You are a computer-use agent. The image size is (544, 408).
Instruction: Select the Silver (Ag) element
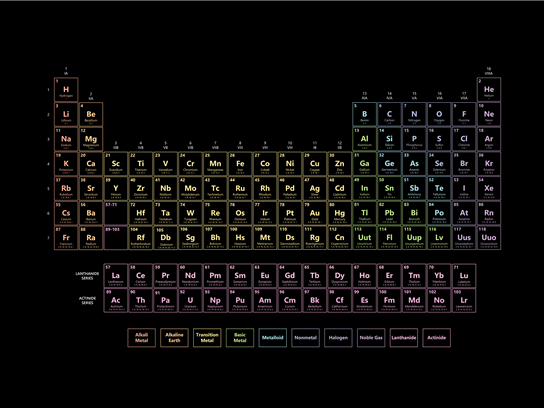tap(315, 188)
